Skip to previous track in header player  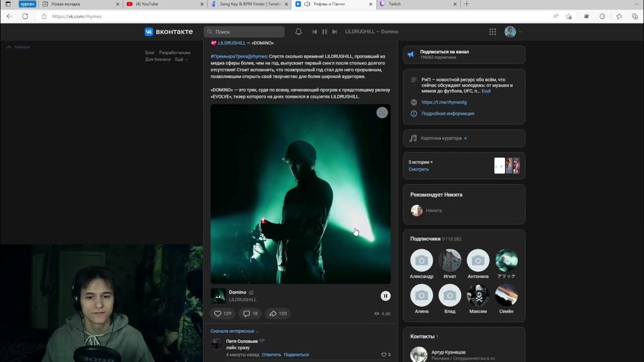point(314,32)
